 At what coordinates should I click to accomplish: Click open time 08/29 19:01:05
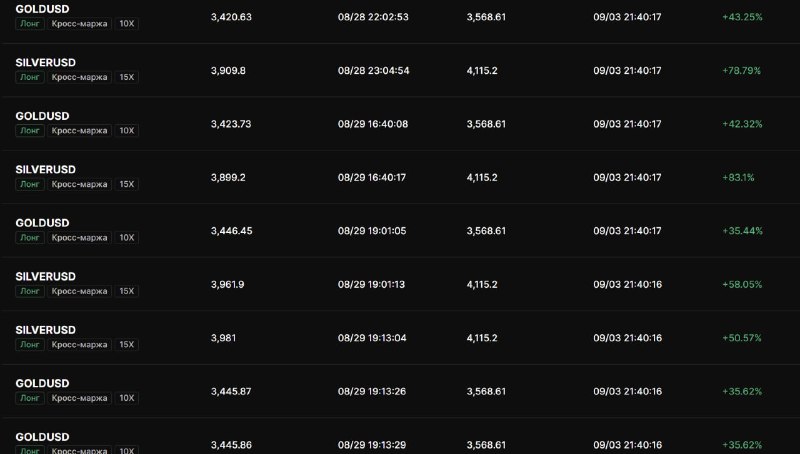point(372,231)
